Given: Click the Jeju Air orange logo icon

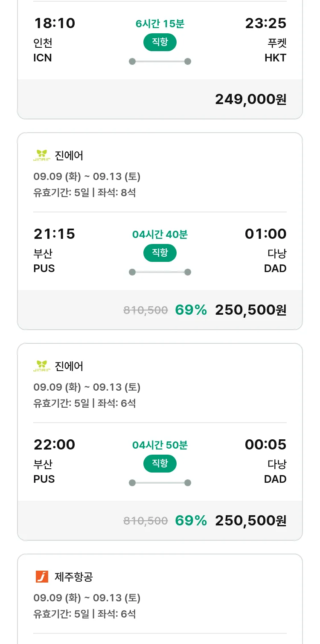Looking at the screenshot, I should tap(42, 577).
